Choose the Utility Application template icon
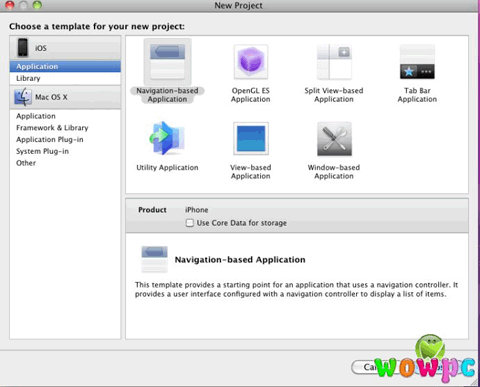 (167, 139)
